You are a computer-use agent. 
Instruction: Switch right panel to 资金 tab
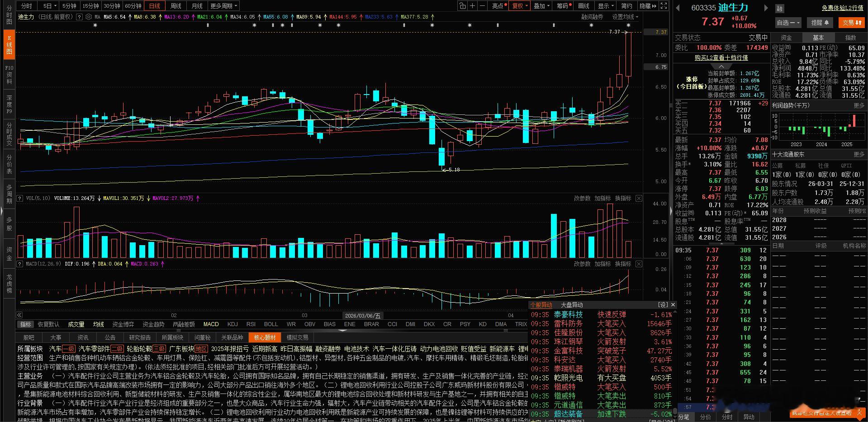[x=787, y=38]
